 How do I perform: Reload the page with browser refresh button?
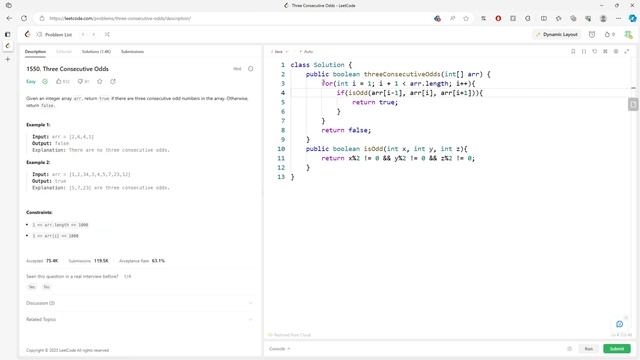(x=24, y=18)
